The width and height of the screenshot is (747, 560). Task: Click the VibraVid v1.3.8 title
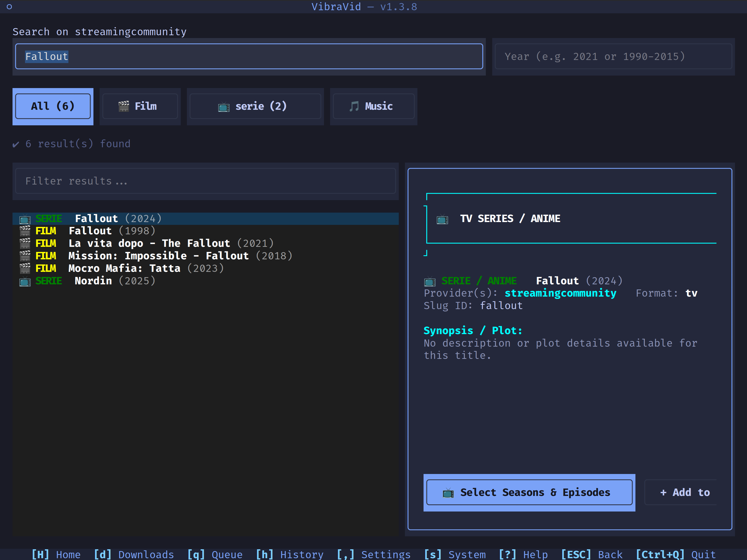click(x=364, y=7)
